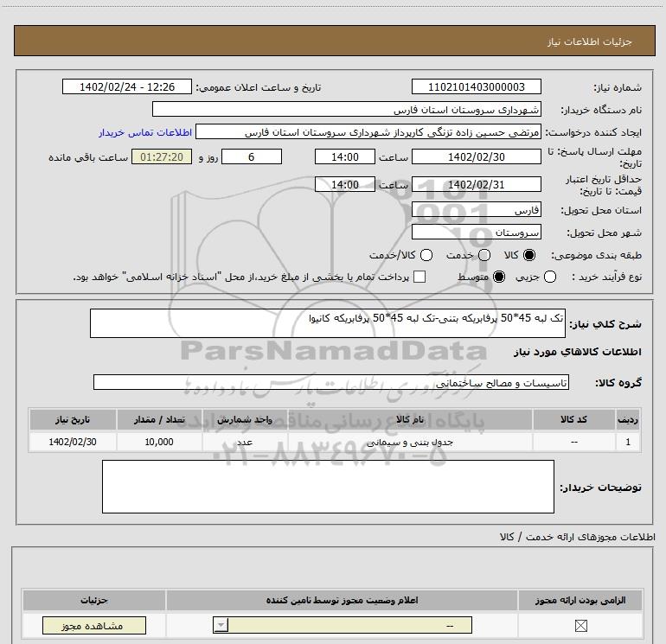Click the price validity time 14:00 field
Screen dimensions: 666x644
tap(345, 184)
